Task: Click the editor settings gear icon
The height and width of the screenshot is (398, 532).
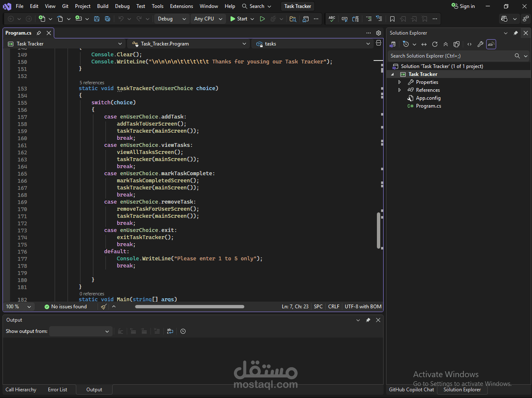Action: pos(379,33)
